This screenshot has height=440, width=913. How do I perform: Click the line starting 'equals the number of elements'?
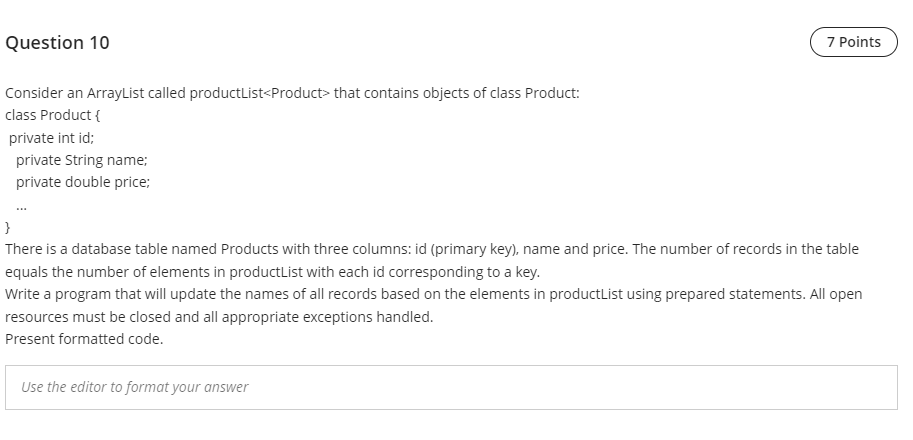(x=273, y=272)
